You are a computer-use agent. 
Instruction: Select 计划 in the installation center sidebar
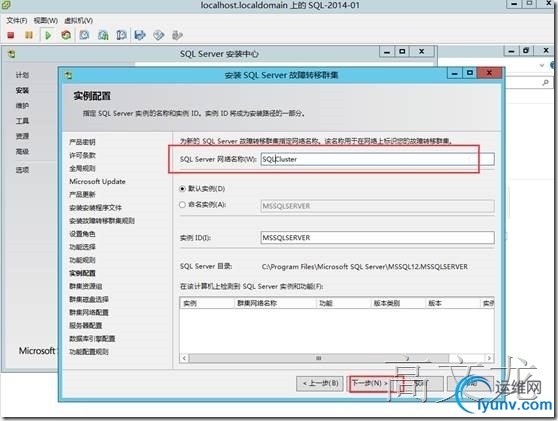coord(22,75)
